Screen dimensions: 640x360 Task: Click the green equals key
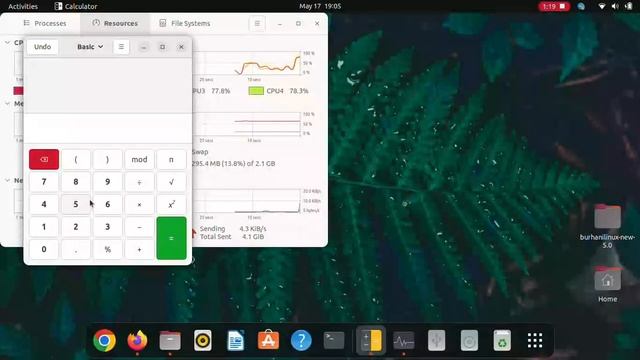[171, 238]
